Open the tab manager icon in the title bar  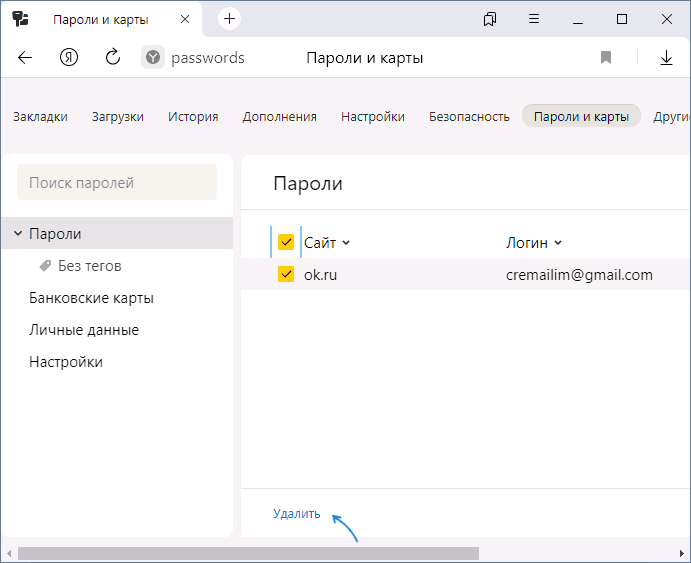[490, 19]
